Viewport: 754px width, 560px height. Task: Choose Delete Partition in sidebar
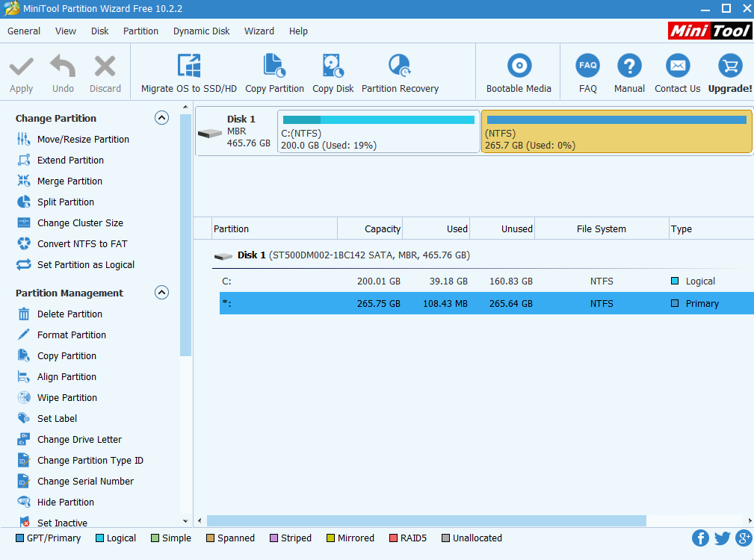tap(60, 314)
